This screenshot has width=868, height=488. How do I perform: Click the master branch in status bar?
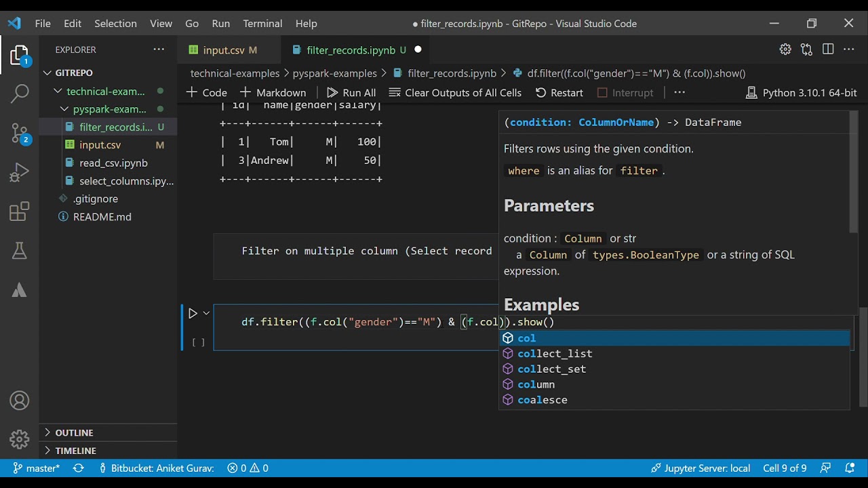click(x=37, y=468)
